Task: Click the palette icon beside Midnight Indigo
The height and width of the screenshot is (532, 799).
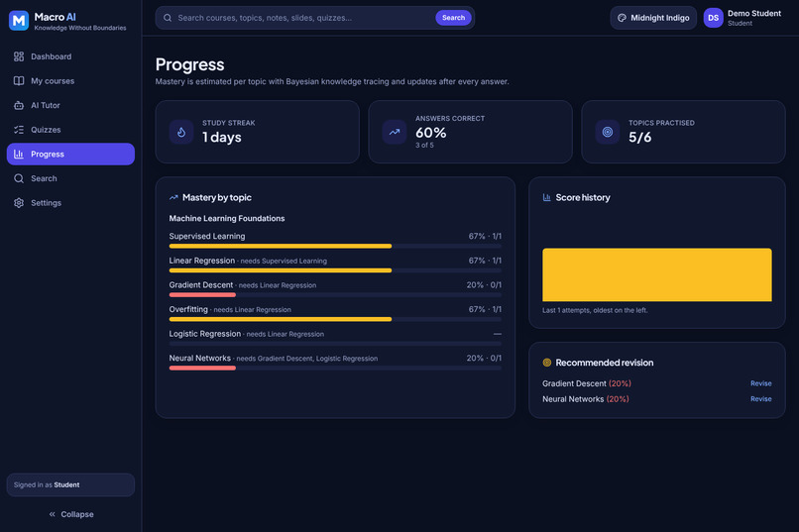Action: pos(622,18)
